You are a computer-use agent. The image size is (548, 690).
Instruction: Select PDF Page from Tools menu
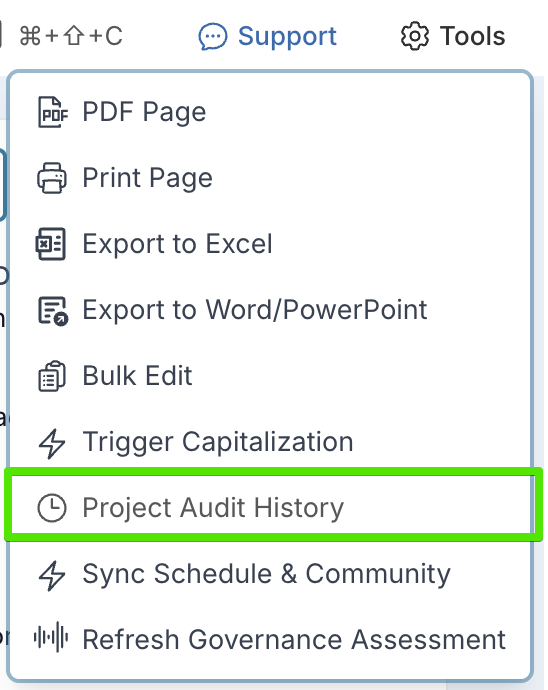tap(270, 112)
